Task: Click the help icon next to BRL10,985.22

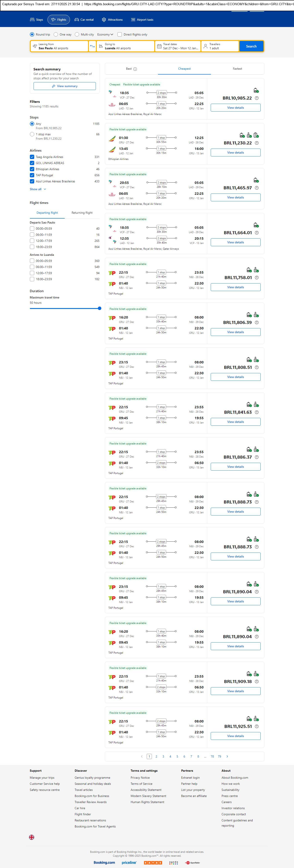Action: 257,98
